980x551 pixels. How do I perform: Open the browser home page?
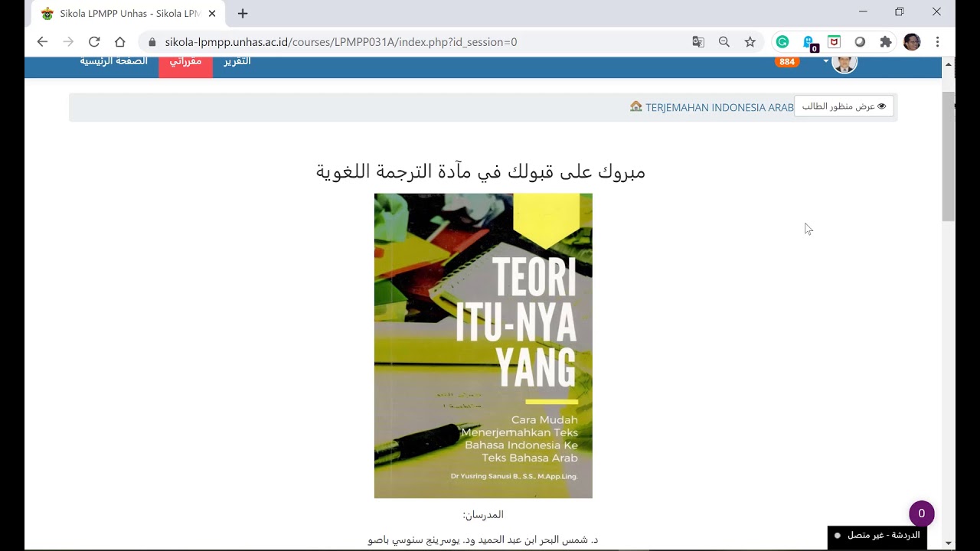click(119, 42)
